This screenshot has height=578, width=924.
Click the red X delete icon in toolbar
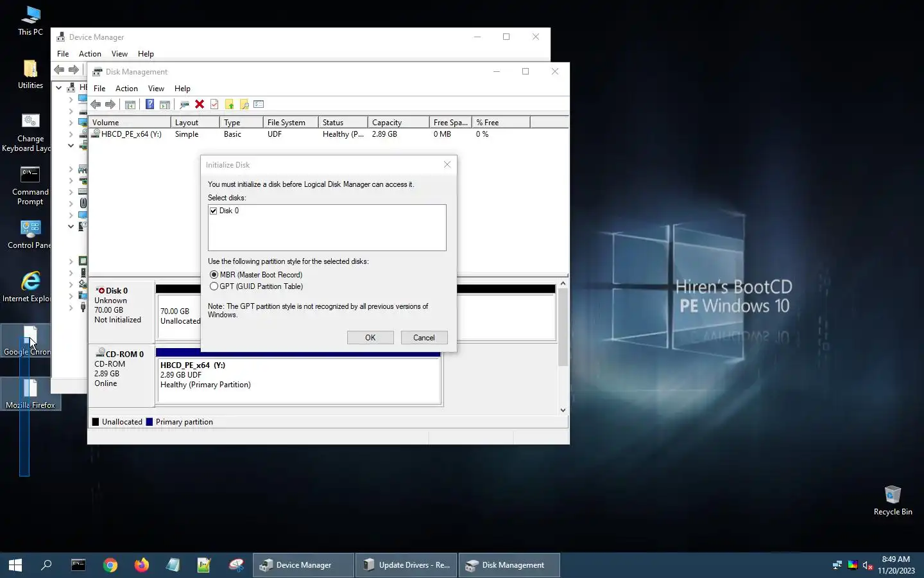click(x=200, y=105)
